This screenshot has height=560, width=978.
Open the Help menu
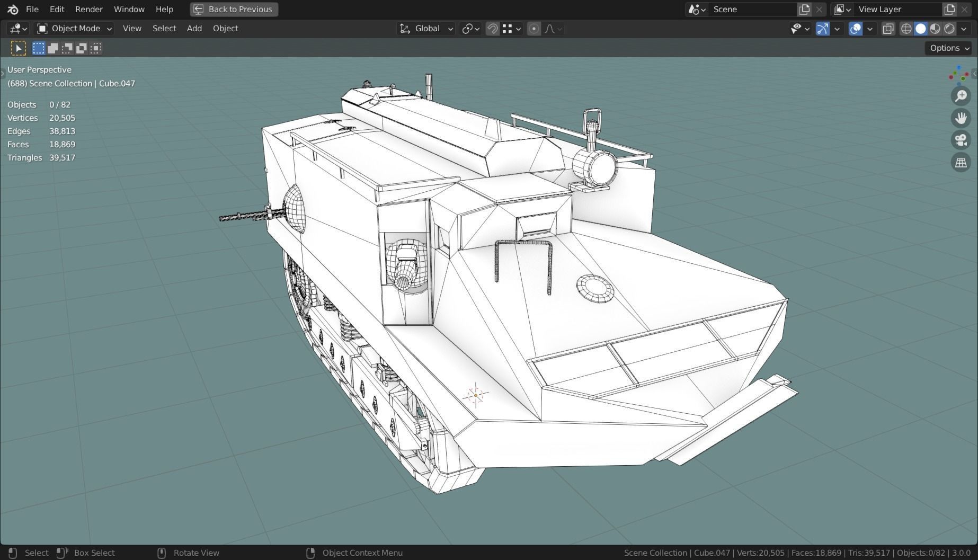pos(164,9)
